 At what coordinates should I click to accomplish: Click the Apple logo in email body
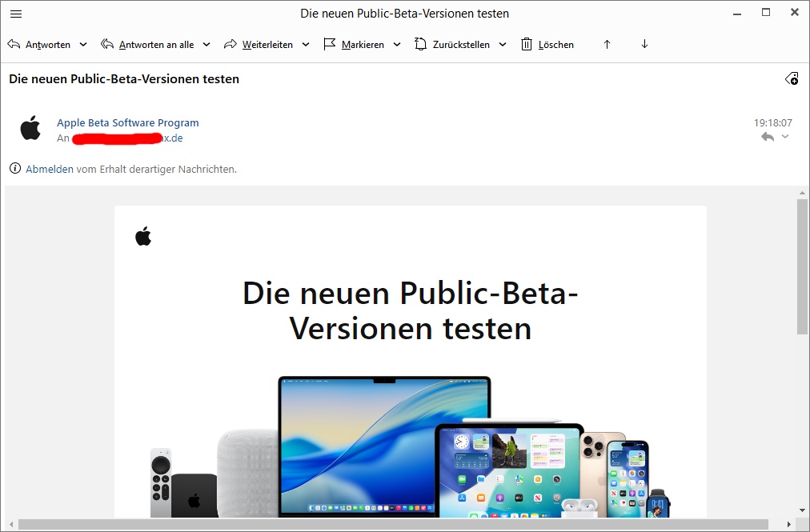[143, 236]
